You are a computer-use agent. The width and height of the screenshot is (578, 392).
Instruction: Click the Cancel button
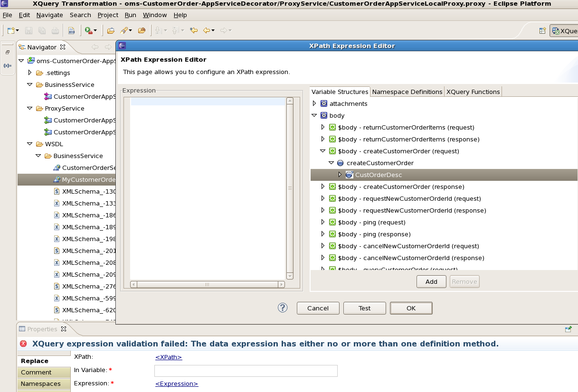point(318,308)
